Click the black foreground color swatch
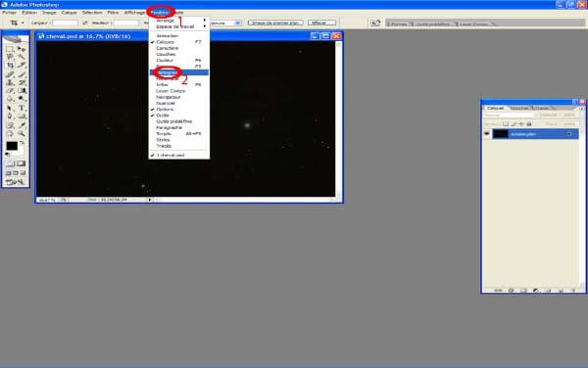This screenshot has height=368, width=588. (12, 146)
